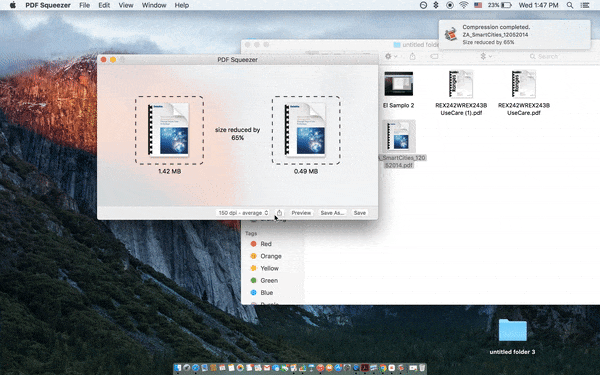Open the Finder action gear dropdown
Viewport: 600px width, 375px height.
click(x=391, y=56)
